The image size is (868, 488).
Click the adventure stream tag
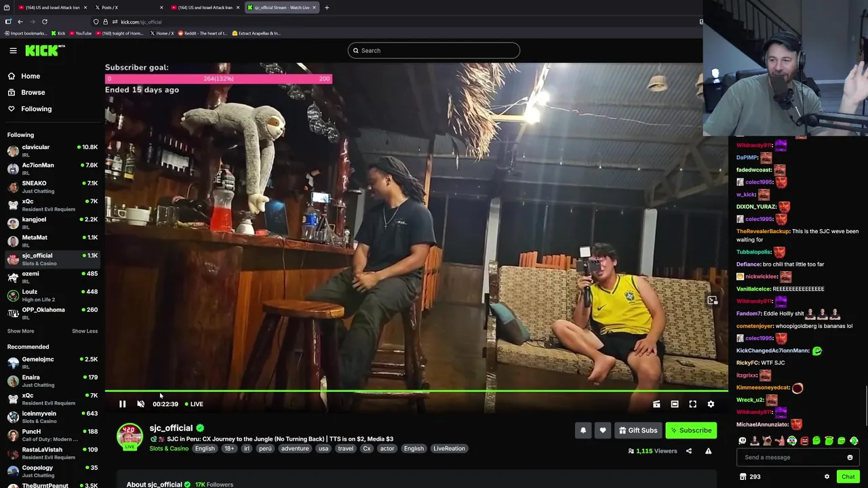295,449
